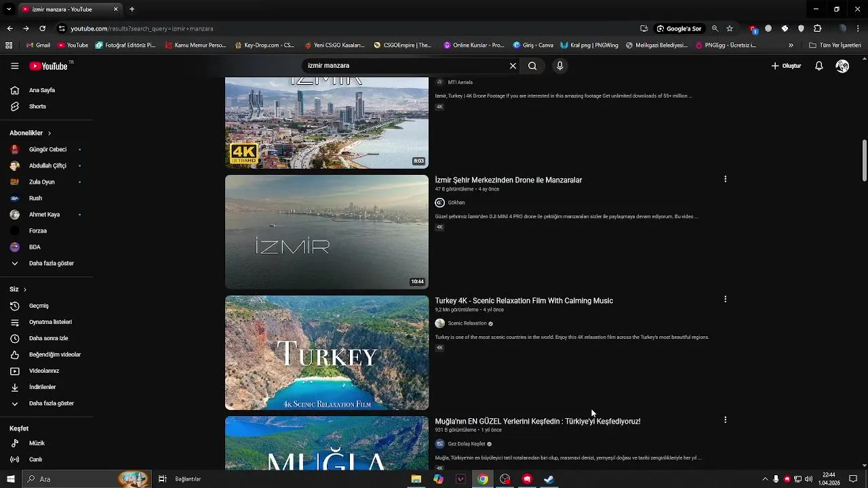Expand the Siz section arrow
This screenshot has height=488, width=868.
point(25,289)
